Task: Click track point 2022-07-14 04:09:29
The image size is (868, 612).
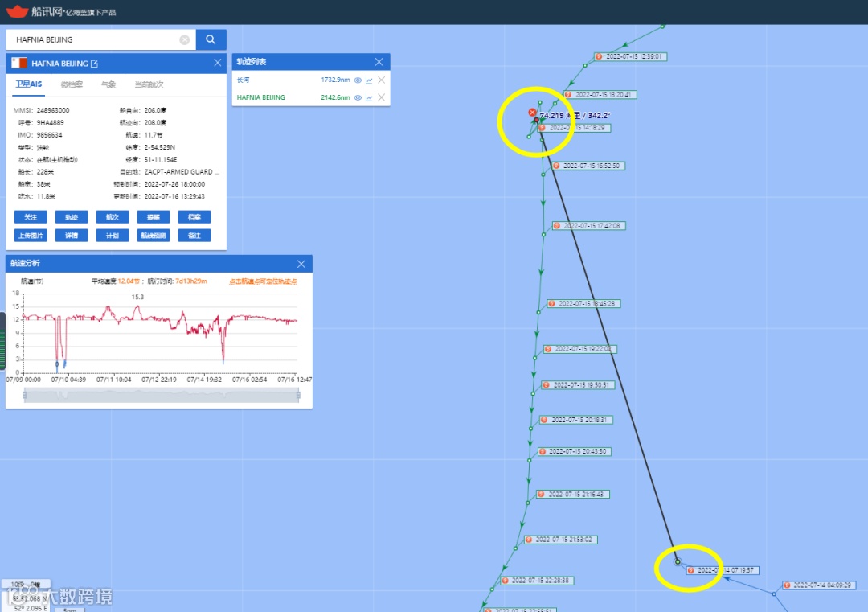Action: pyautogui.click(x=819, y=585)
